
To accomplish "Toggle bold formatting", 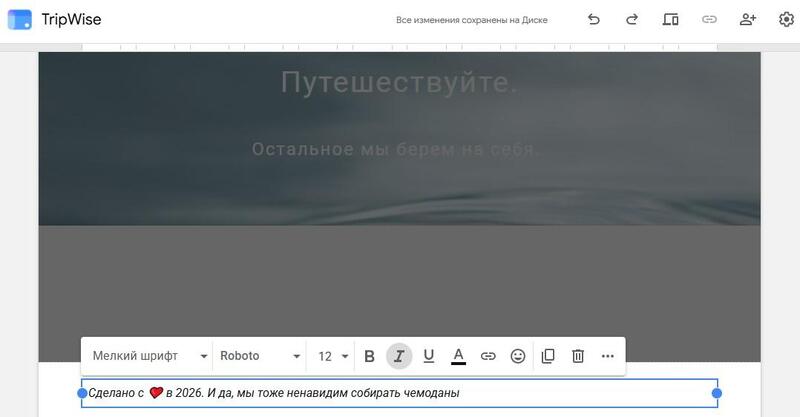I will coord(369,356).
